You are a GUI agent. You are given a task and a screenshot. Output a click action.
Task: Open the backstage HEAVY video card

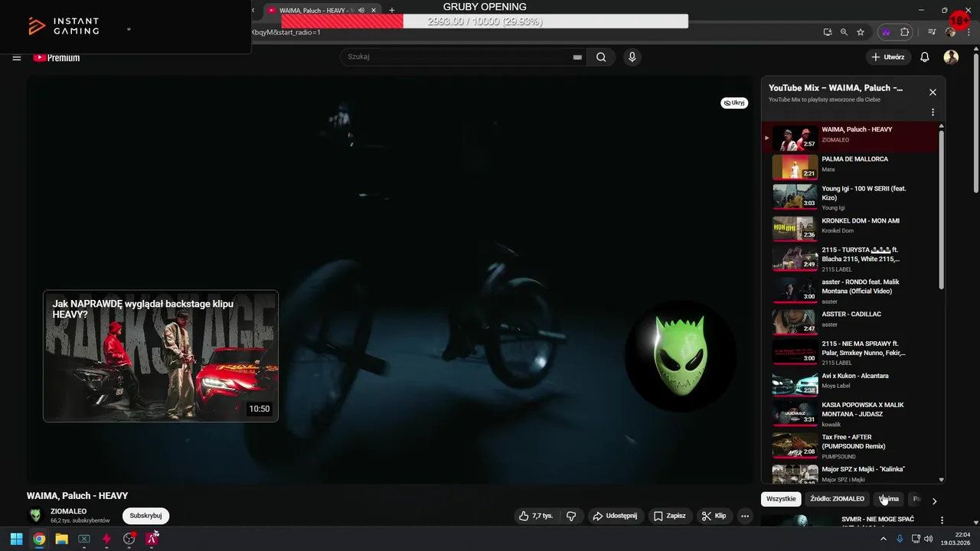coord(161,356)
